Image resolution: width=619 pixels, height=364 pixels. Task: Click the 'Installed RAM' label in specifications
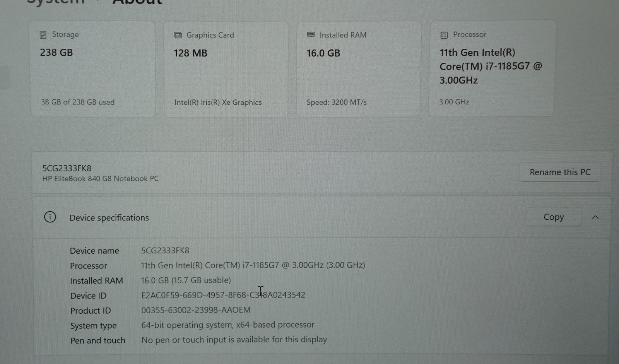pyautogui.click(x=96, y=281)
